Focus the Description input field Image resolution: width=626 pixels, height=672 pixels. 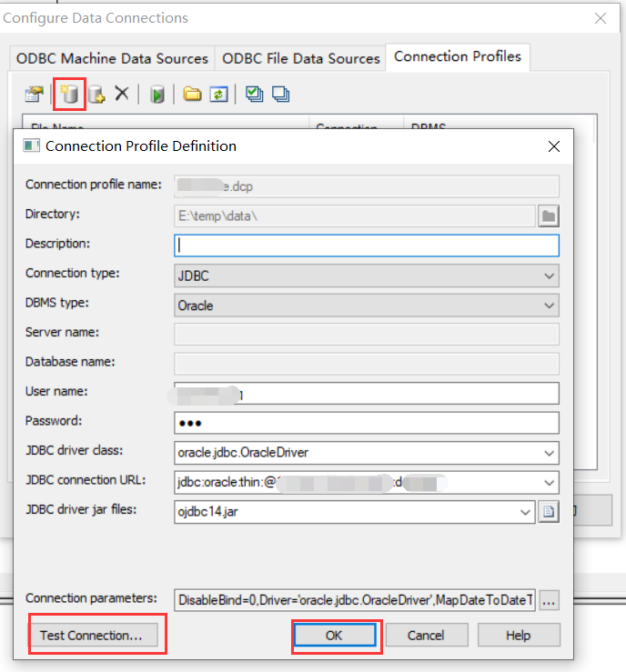coord(367,246)
